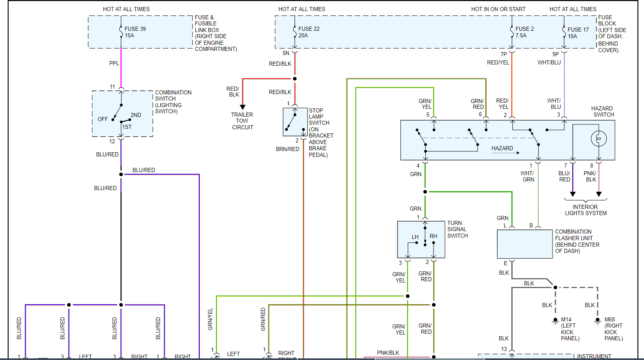Select pin number 12 below the lighting switch
This screenshot has width=644, height=360.
point(112,141)
